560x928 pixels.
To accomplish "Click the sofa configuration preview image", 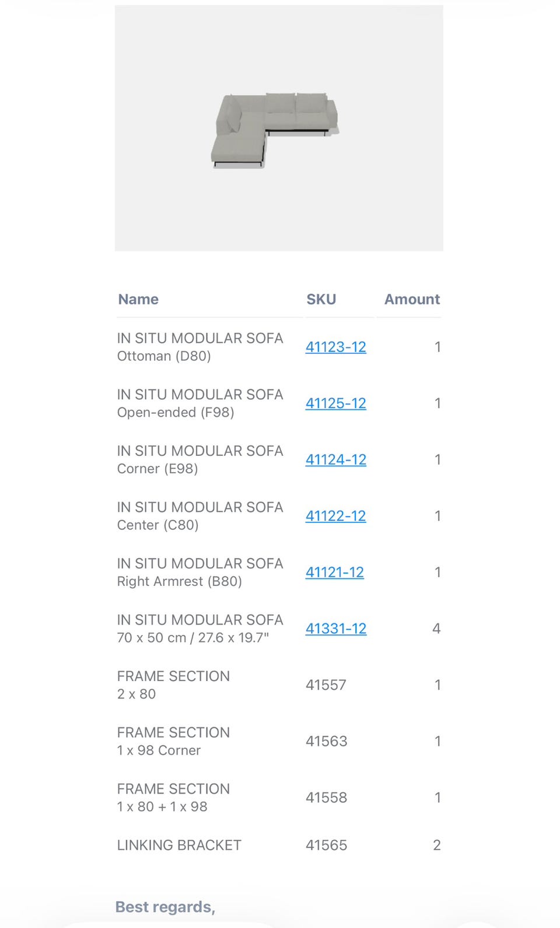I will (x=278, y=128).
